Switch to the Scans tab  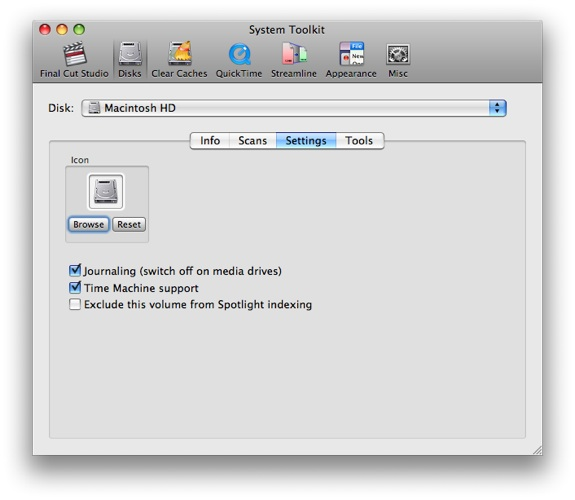click(x=253, y=140)
